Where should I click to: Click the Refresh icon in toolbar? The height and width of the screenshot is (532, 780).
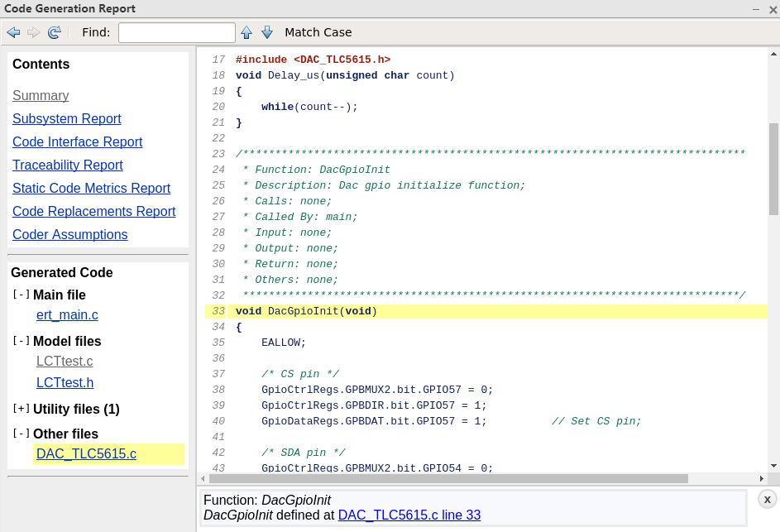55,32
